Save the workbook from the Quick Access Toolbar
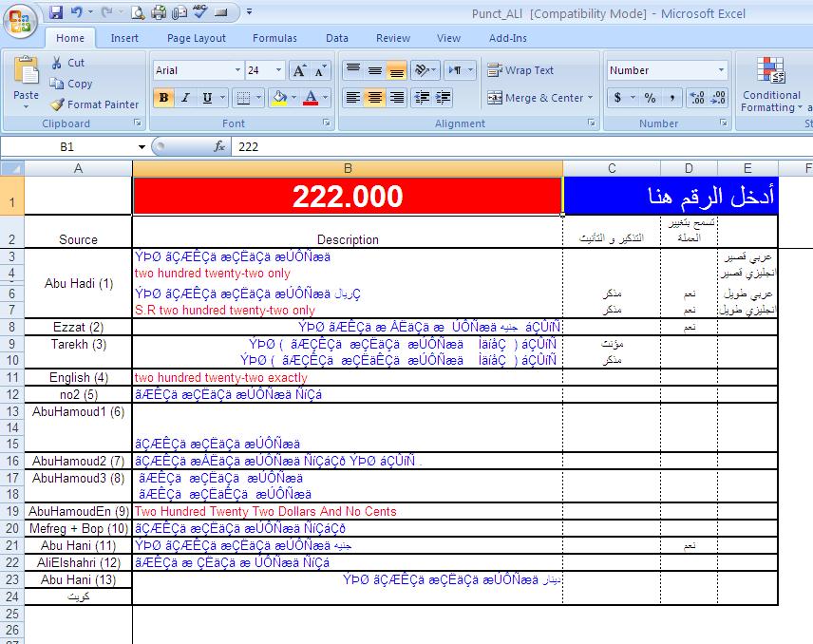813x644 pixels. tap(56, 12)
